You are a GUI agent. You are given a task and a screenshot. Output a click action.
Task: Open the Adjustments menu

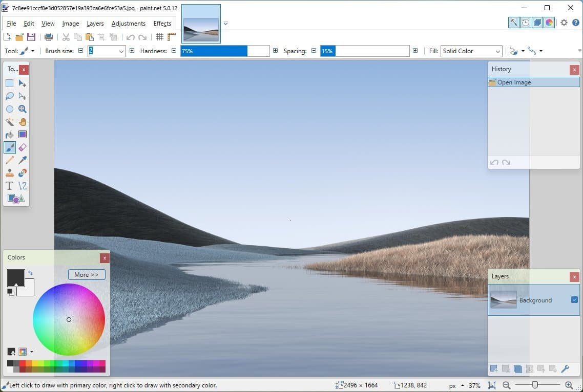click(x=128, y=23)
